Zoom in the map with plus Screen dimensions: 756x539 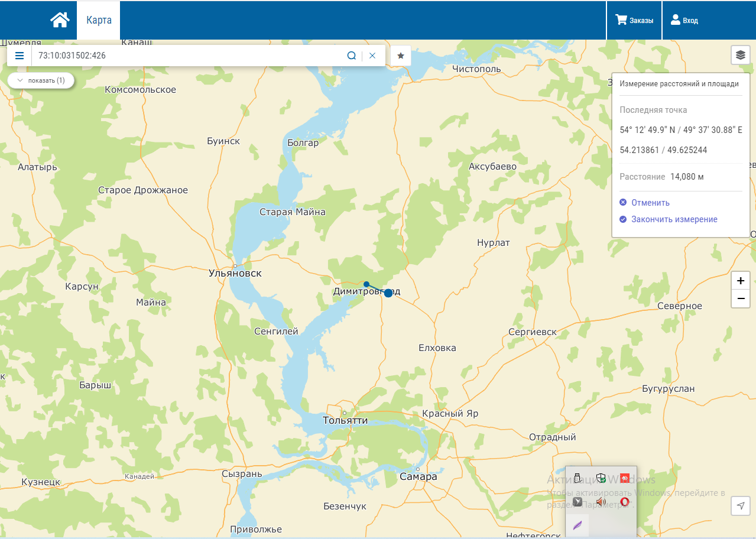coord(741,281)
